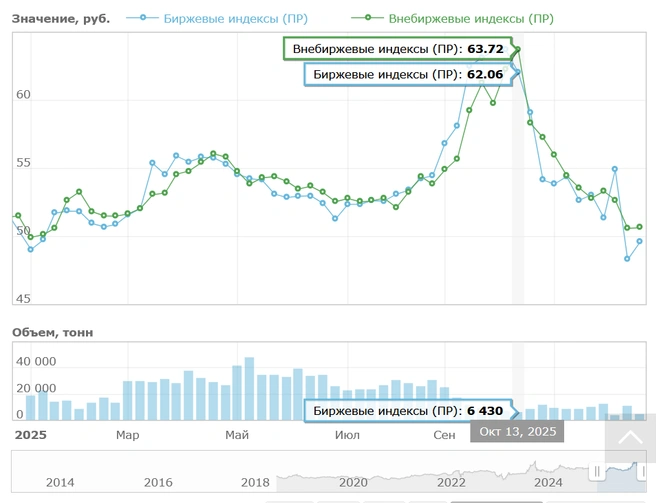This screenshot has height=503, width=656.
Task: Click the 2022 label in the navigator
Action: [x=451, y=482]
